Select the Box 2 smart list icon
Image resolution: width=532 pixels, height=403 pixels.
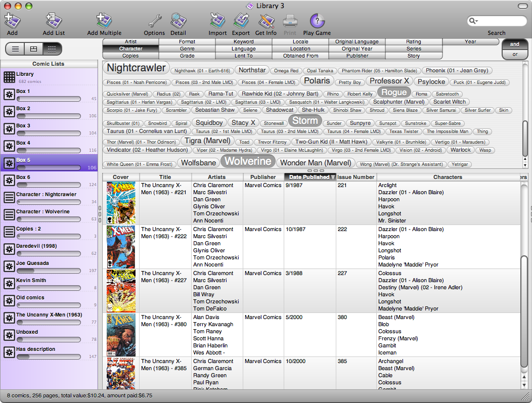9,111
